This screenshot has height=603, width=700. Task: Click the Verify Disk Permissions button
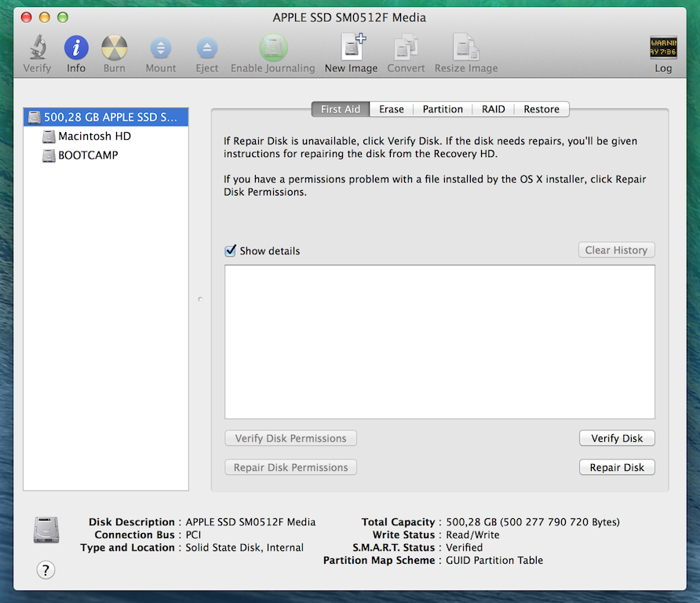point(290,438)
